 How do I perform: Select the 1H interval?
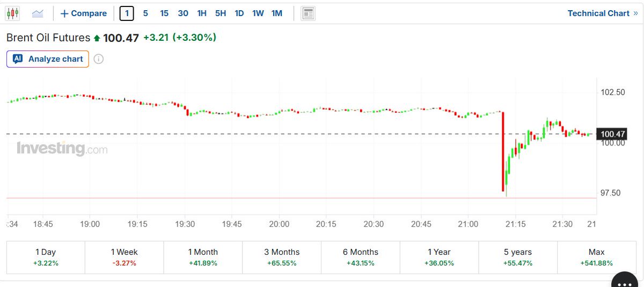pos(202,13)
